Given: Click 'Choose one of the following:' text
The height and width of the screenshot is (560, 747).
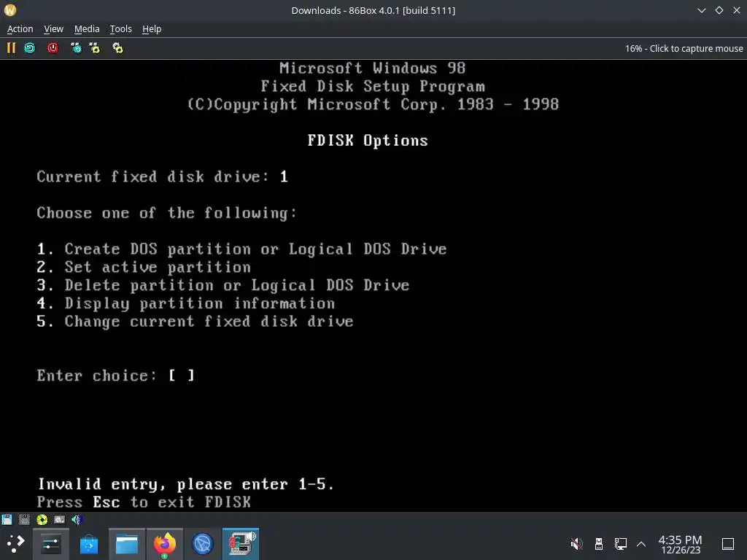Looking at the screenshot, I should [167, 213].
